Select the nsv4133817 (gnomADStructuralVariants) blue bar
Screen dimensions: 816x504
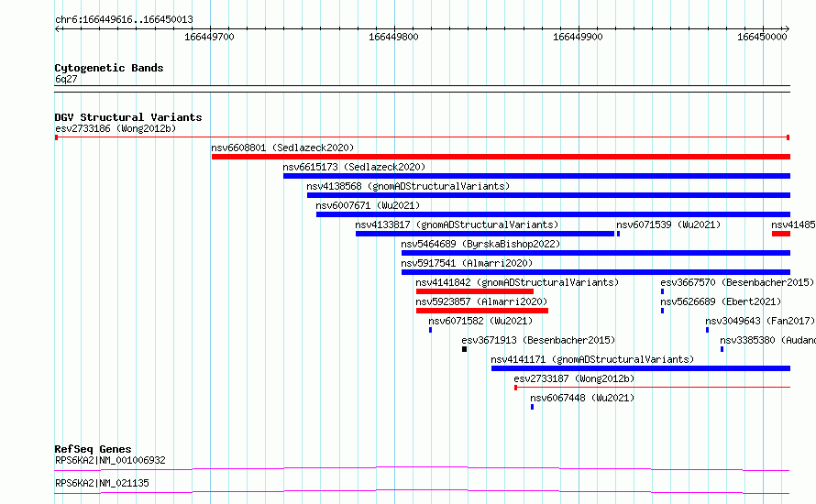(485, 234)
